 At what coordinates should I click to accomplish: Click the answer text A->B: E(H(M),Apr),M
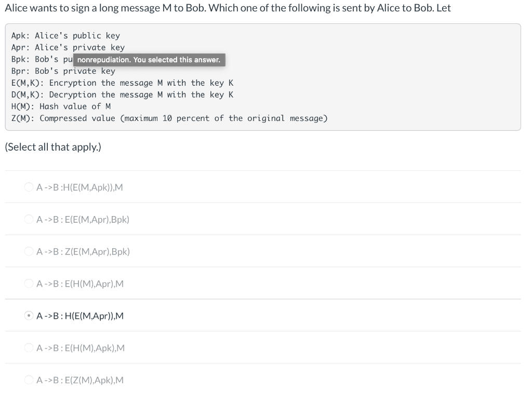coord(79,284)
